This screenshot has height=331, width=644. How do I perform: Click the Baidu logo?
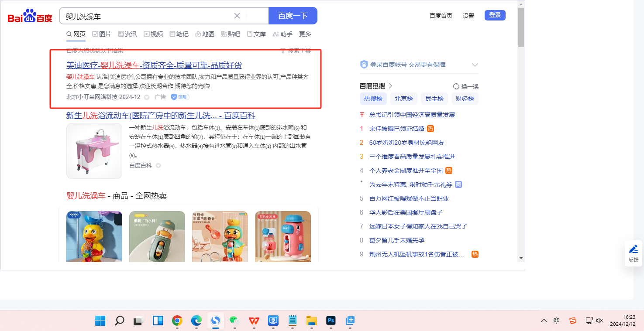[x=30, y=16]
